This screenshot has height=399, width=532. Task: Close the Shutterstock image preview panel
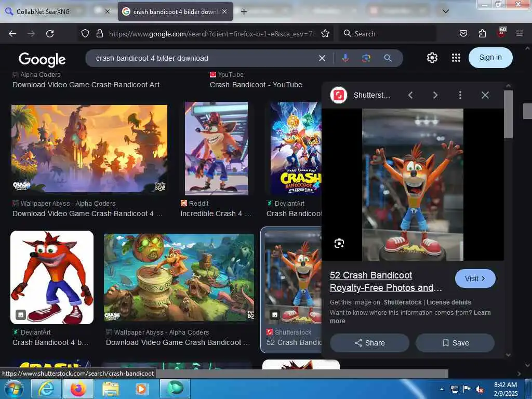coord(485,96)
